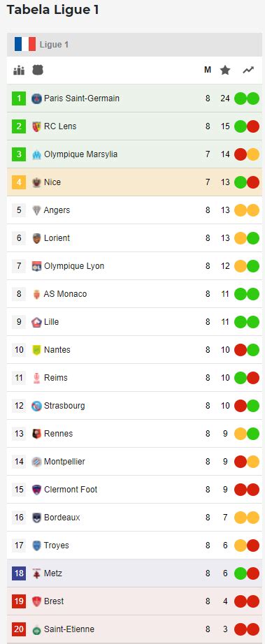265x644 pixels.
Task: Click Angers last-result yellow form dot
Action: click(253, 210)
